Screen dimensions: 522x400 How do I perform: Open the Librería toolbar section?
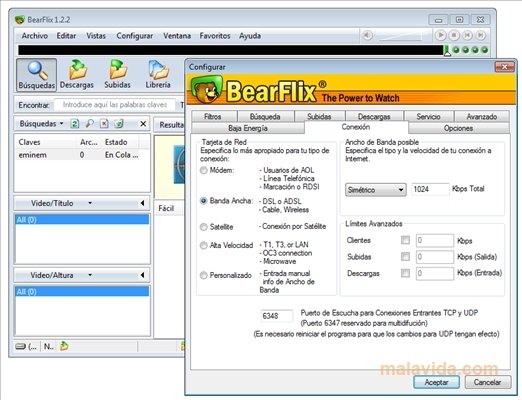158,75
